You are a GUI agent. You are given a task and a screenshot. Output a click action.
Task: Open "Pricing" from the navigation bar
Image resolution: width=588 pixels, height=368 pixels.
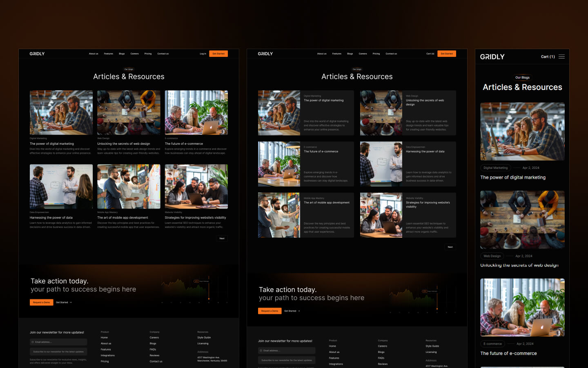pyautogui.click(x=148, y=54)
